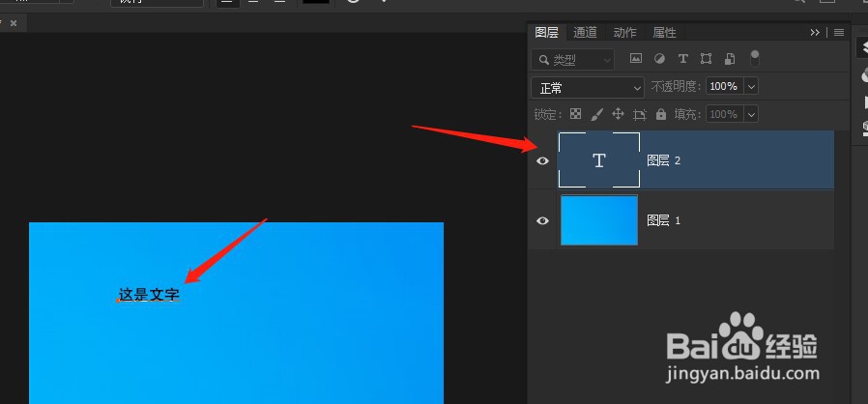This screenshot has width=868, height=404.
Task: Lock position move-arrows icon
Action: 618,114
